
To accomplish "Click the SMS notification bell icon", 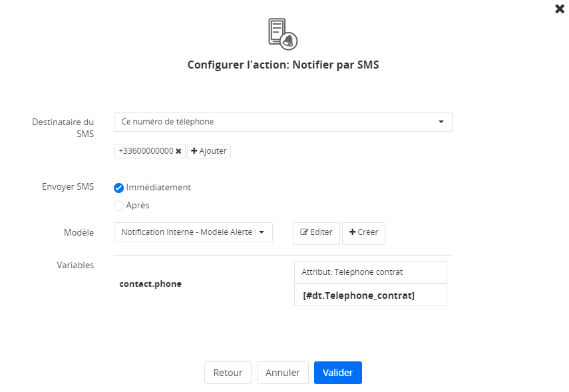I will click(283, 33).
